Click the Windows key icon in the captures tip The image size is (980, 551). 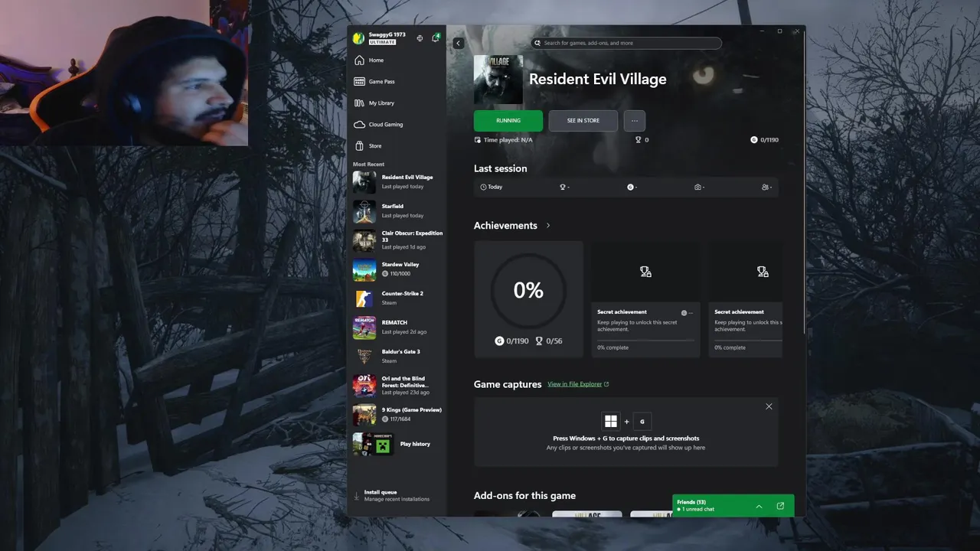[x=610, y=421]
